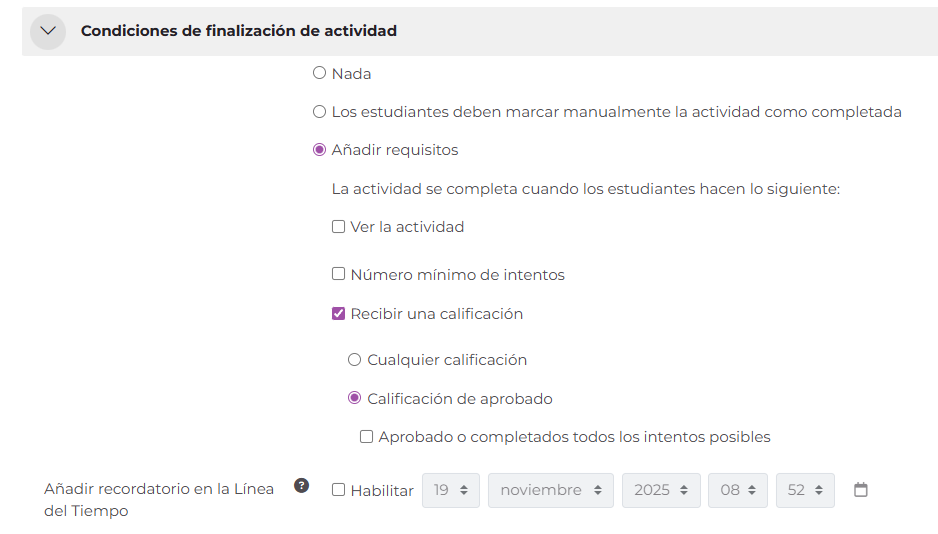Collapse the Condiciones de finalización section chevron

pos(47,31)
